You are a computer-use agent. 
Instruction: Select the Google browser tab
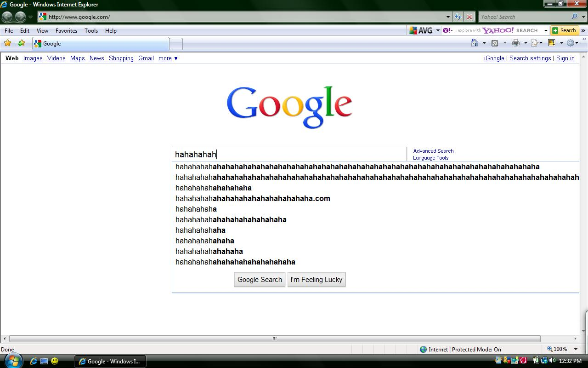coord(101,44)
